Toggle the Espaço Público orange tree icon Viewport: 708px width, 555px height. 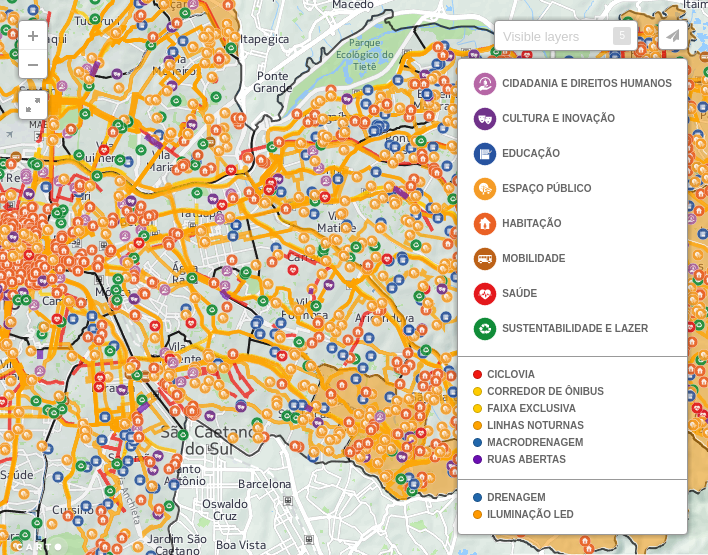pyautogui.click(x=485, y=189)
